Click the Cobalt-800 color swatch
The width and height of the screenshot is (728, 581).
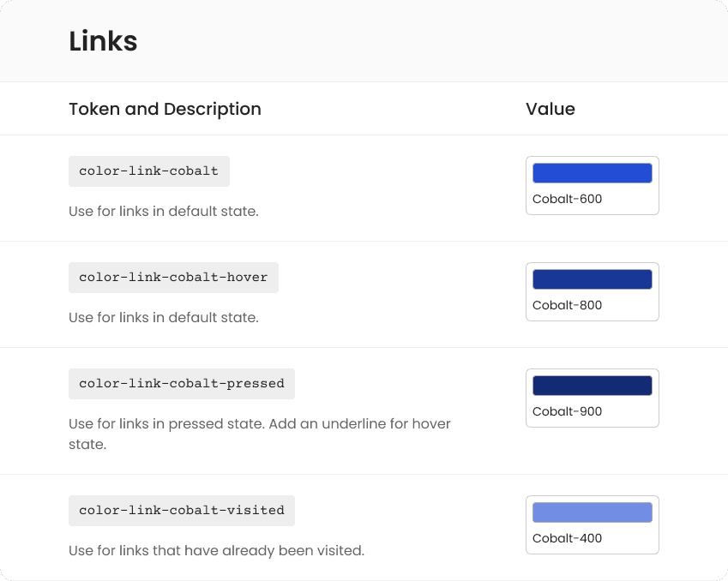(x=592, y=279)
